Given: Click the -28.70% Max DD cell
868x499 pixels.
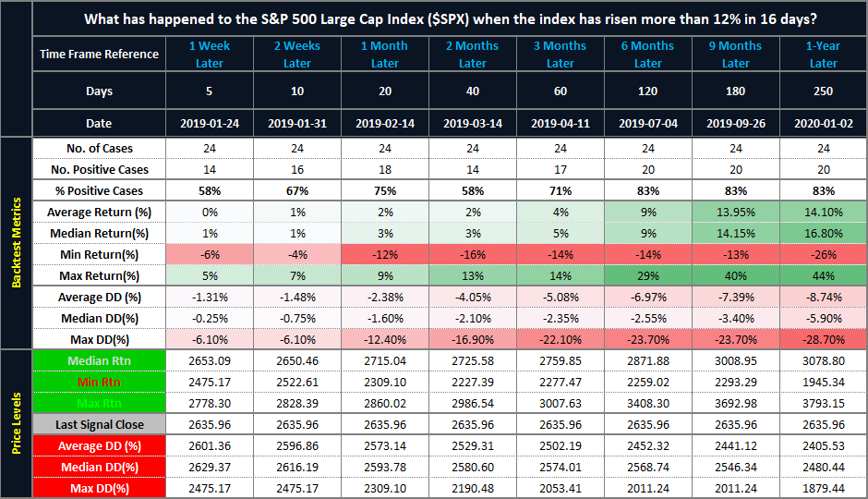Looking at the screenshot, I should pyautogui.click(x=823, y=339).
